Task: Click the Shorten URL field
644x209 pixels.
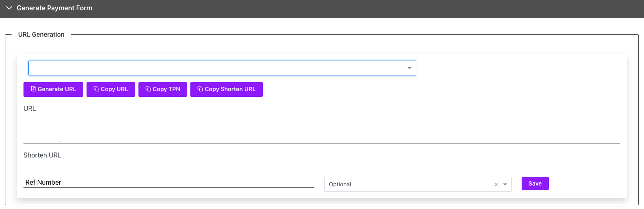Action: click(x=321, y=164)
